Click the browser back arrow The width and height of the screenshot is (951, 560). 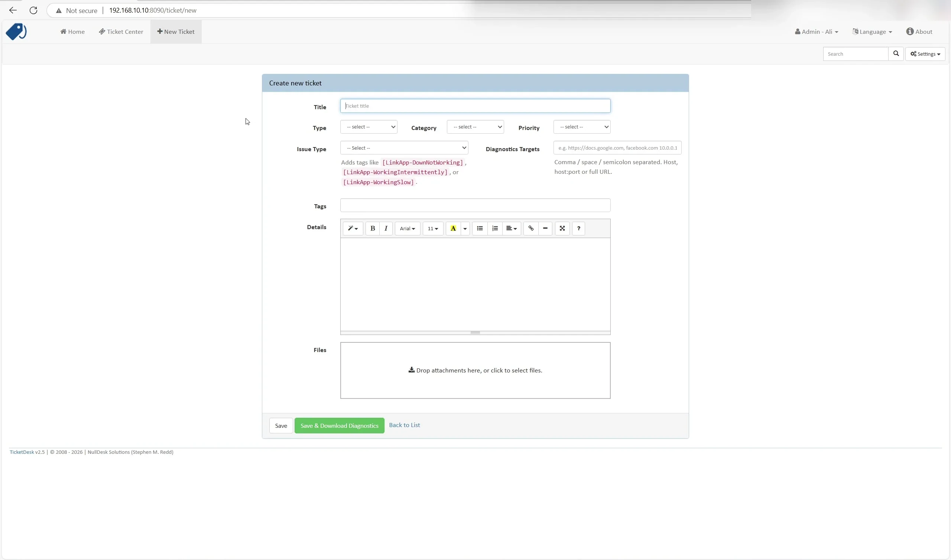point(13,10)
